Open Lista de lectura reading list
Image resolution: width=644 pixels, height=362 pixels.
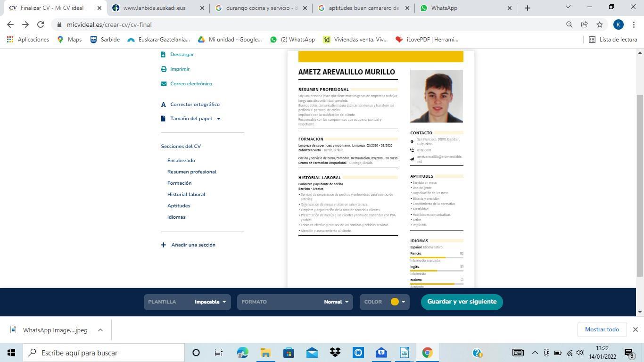(x=613, y=40)
